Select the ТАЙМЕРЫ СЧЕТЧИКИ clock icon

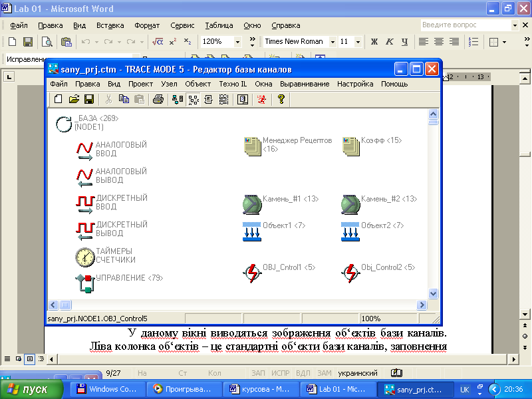(84, 257)
